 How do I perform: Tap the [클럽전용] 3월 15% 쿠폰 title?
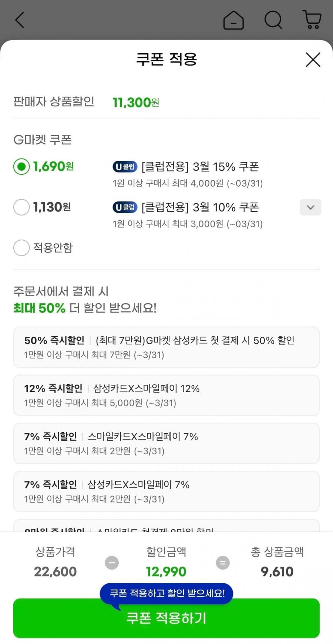click(x=200, y=167)
